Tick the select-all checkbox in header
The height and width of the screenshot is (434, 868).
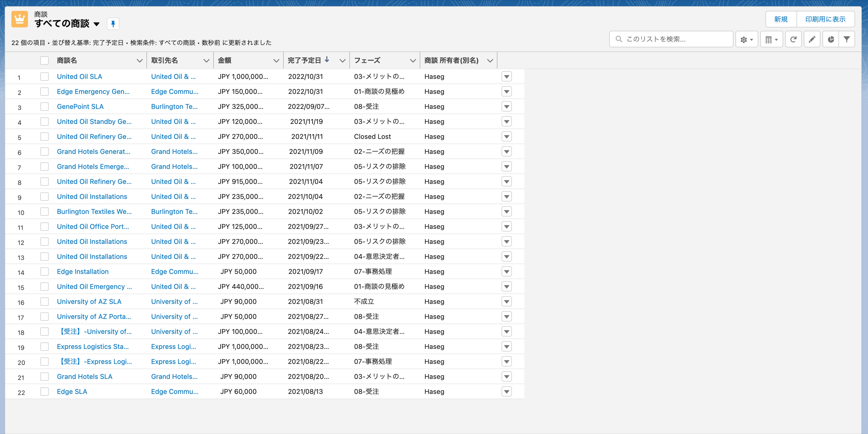[x=45, y=61]
